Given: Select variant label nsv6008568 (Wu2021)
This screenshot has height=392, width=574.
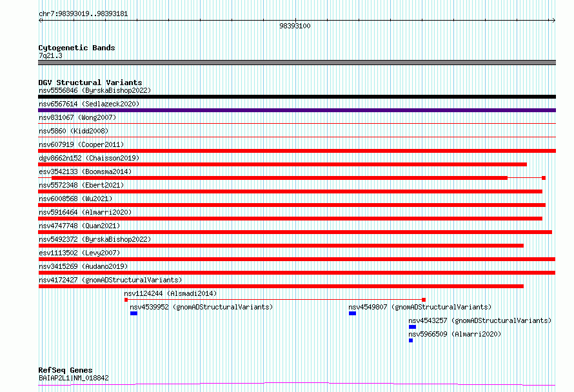Looking at the screenshot, I should pos(75,199).
